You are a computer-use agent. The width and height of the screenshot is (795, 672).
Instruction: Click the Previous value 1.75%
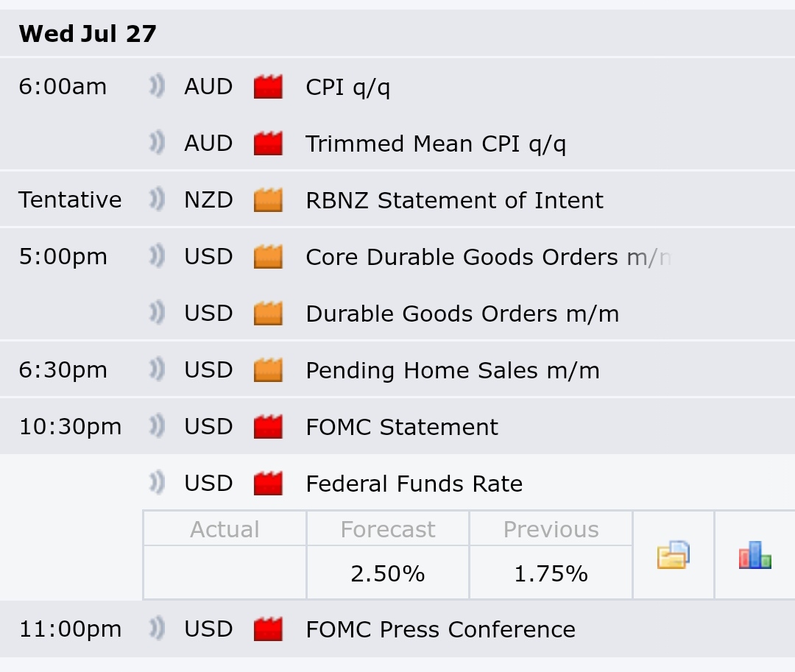551,573
